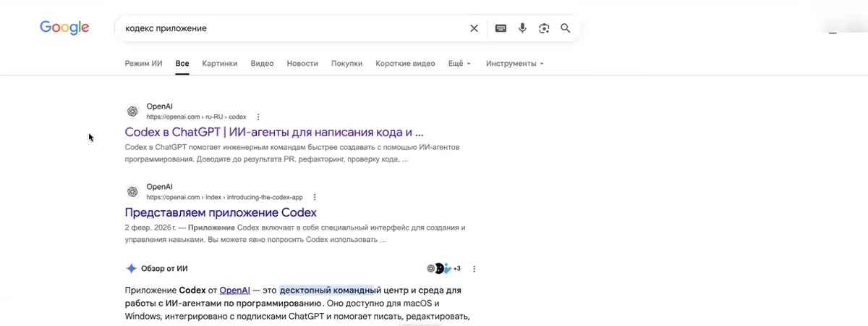Viewport: 868px width, 326px height.
Task: Open the on-screen keyboard icon
Action: (501, 28)
